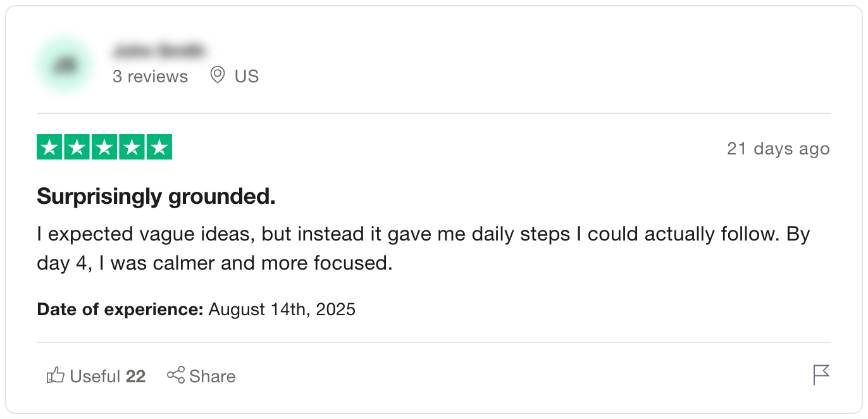868x419 pixels.
Task: Click the blurred reviewer name
Action: pyautogui.click(x=158, y=50)
